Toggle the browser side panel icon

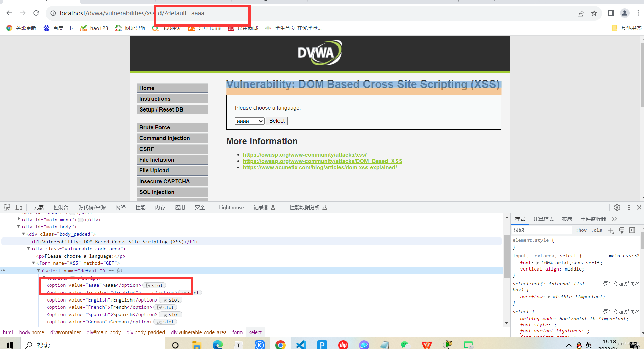pyautogui.click(x=611, y=13)
